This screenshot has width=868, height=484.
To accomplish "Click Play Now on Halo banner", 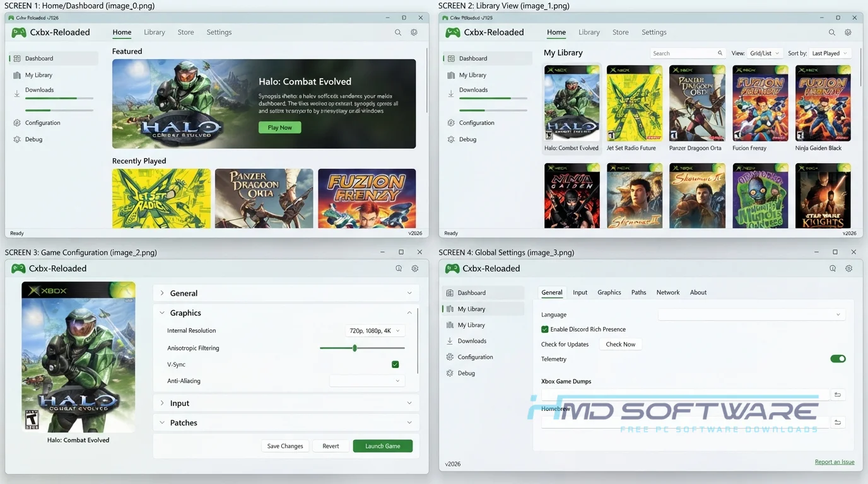I will 280,127.
